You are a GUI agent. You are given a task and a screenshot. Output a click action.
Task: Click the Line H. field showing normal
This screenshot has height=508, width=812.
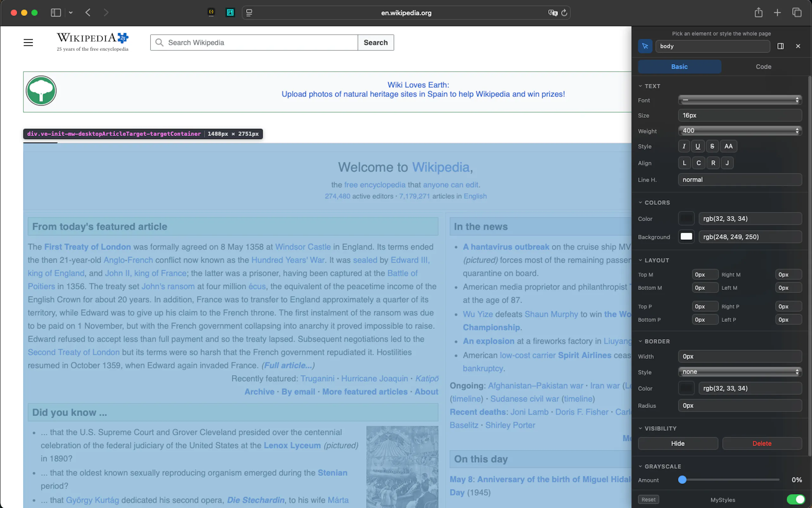(x=740, y=180)
